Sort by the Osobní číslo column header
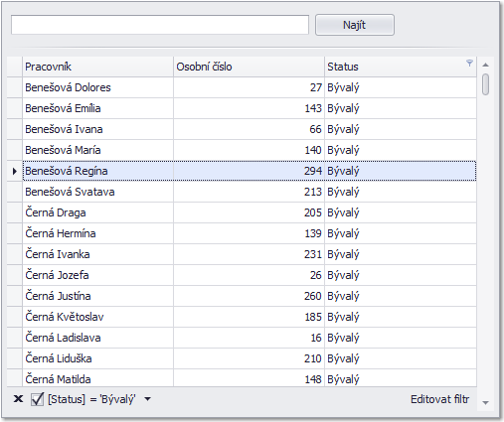The height and width of the screenshot is (422, 504). (249, 67)
